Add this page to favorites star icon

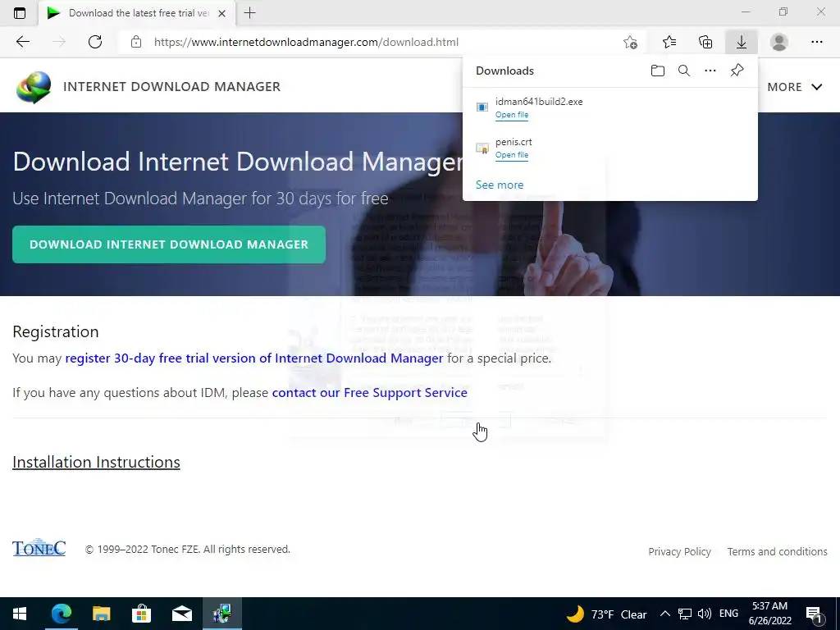click(x=631, y=42)
